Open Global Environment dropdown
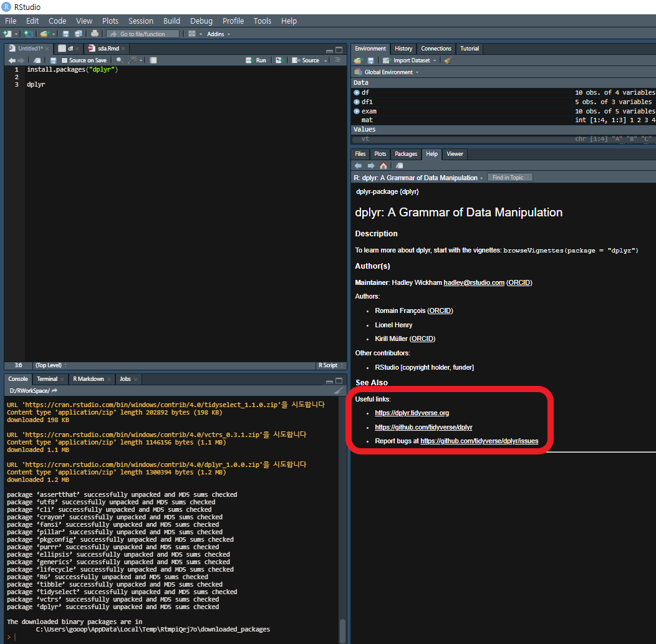Viewport: 656px width, 644px height. coord(387,72)
